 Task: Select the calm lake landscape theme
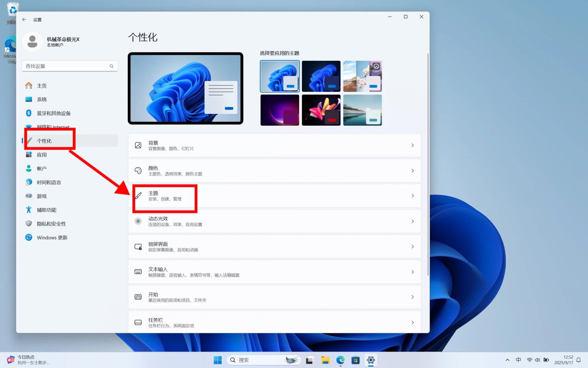[362, 110]
